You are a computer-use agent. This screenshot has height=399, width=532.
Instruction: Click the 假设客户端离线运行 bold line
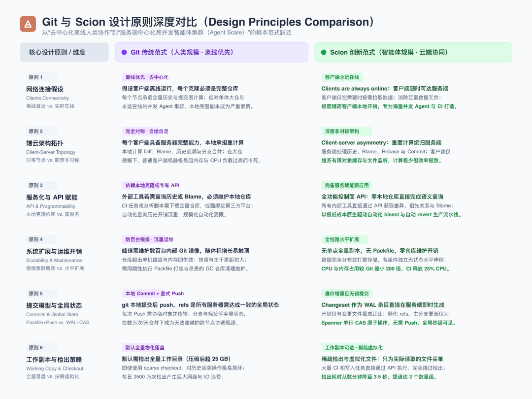pos(180,89)
